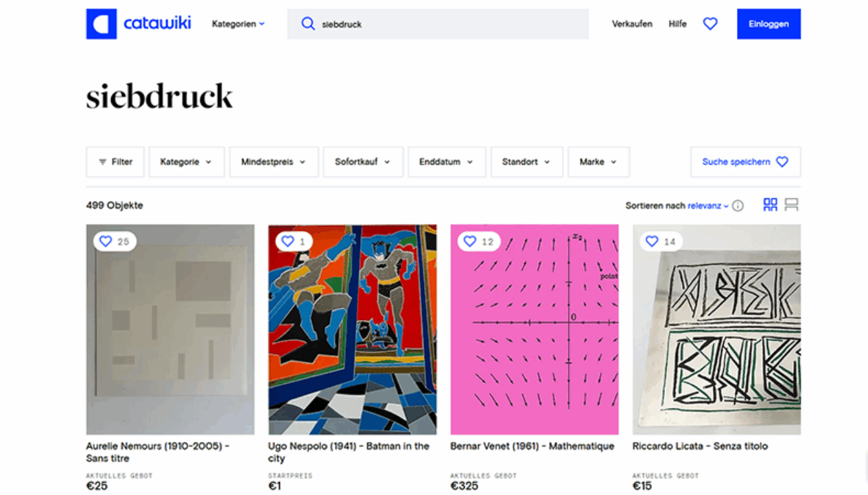The image size is (868, 495).
Task: Open the Kategorien header menu
Action: click(x=238, y=24)
